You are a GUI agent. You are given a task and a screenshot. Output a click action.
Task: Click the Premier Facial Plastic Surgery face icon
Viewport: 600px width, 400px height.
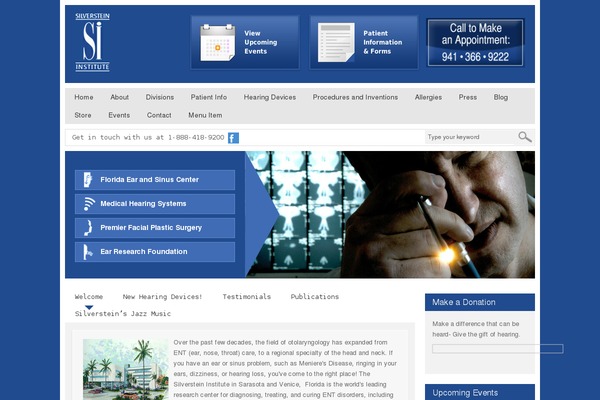pos(88,228)
